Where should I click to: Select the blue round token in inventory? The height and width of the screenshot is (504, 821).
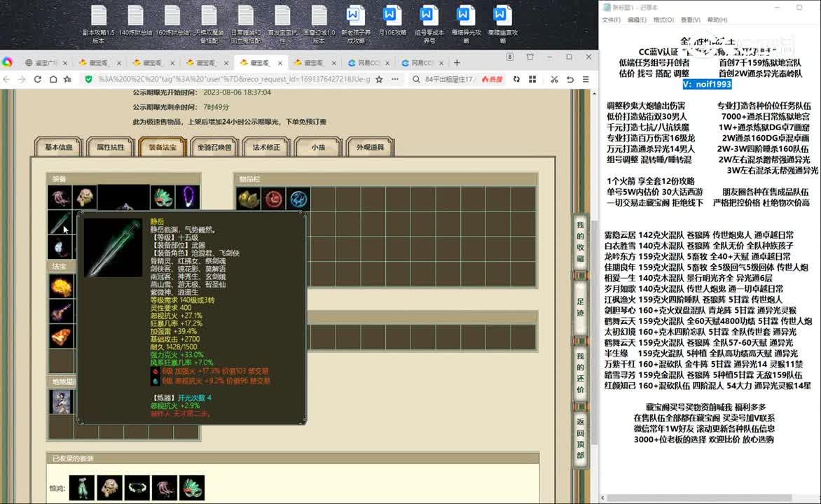[298, 199]
